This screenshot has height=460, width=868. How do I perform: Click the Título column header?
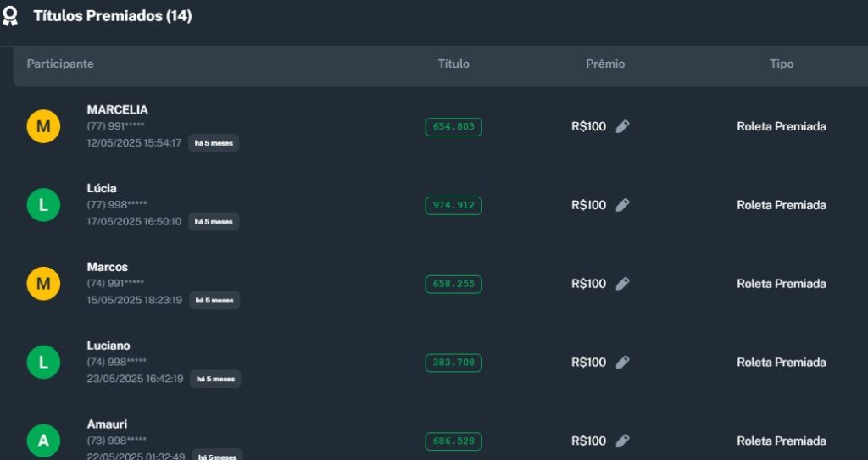tap(453, 64)
